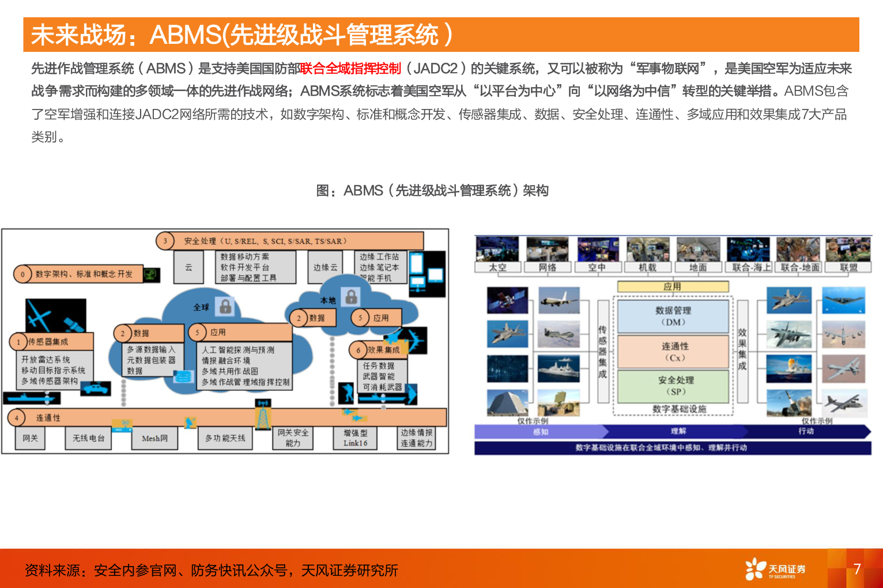The height and width of the screenshot is (588, 883).
Task: Expand the yellow 应用 header bar
Action: (673, 287)
